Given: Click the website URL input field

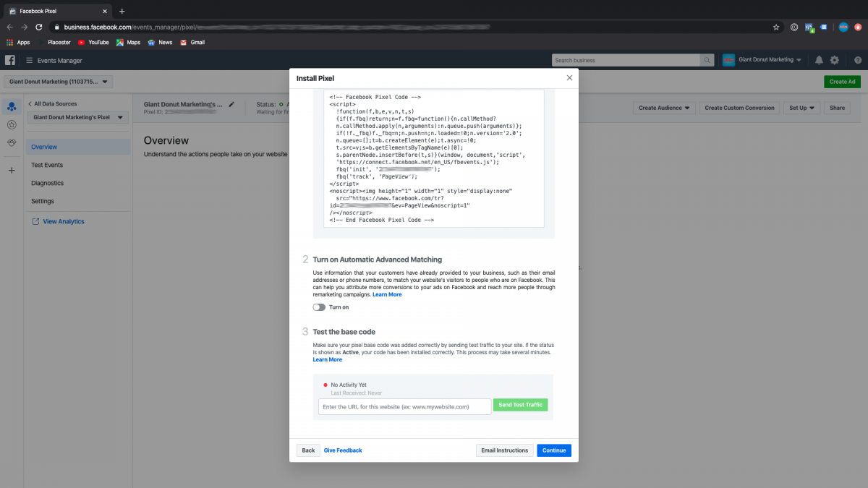Looking at the screenshot, I should [404, 407].
